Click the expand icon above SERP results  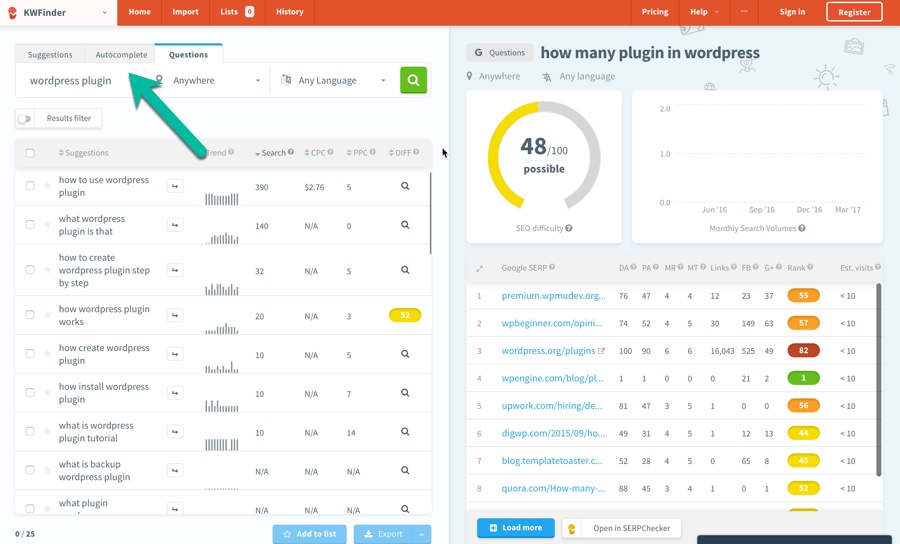click(479, 268)
